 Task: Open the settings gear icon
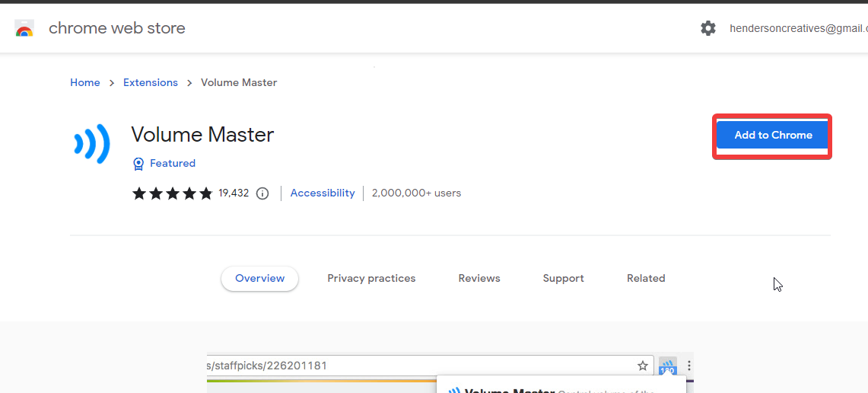click(708, 28)
